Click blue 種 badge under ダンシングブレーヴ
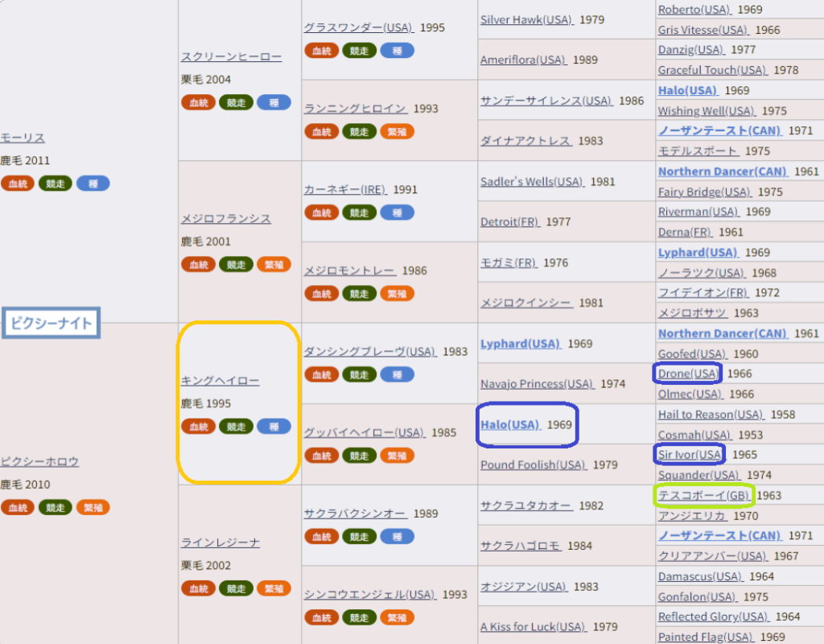Screen dimensions: 824x644 (x=398, y=375)
